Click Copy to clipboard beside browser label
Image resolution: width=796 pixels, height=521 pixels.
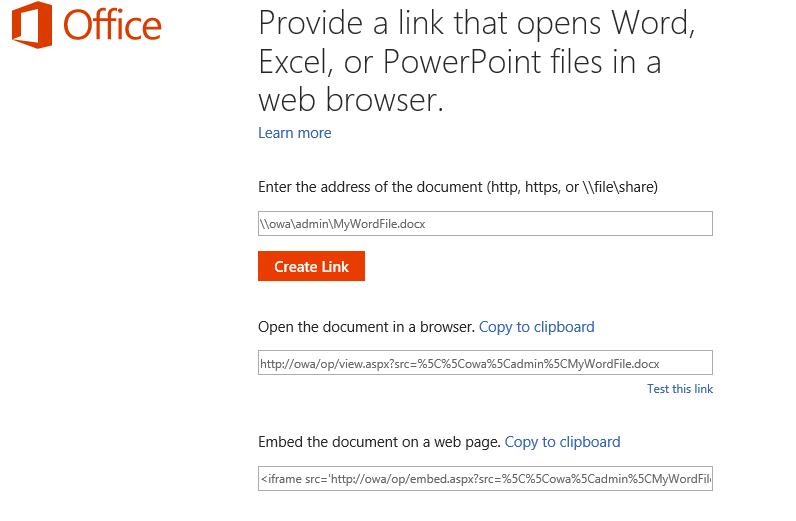[537, 327]
